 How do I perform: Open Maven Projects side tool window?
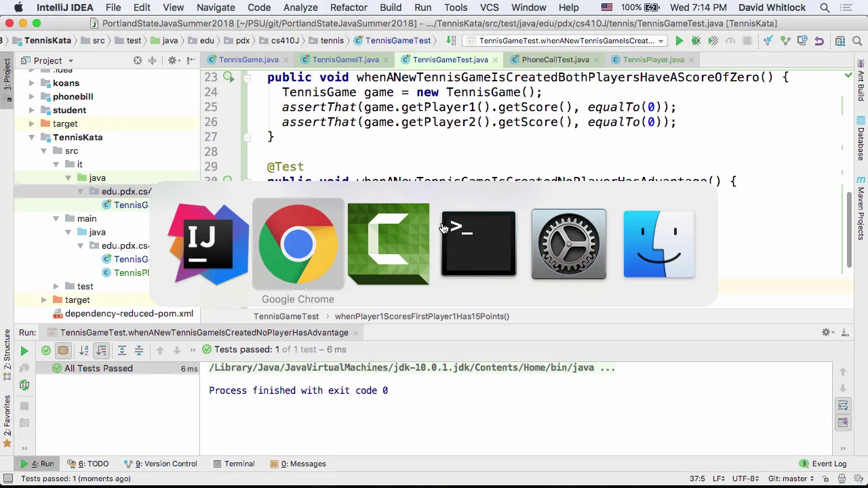(861, 209)
